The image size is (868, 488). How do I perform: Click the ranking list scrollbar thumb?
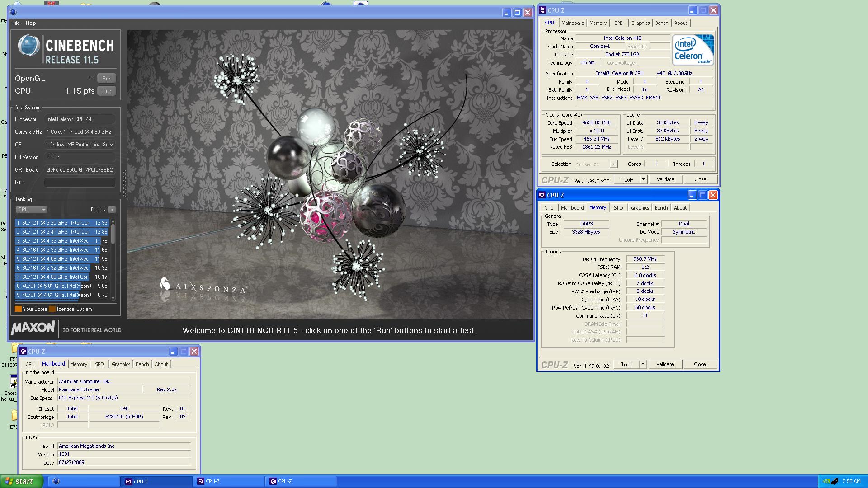pos(113,234)
